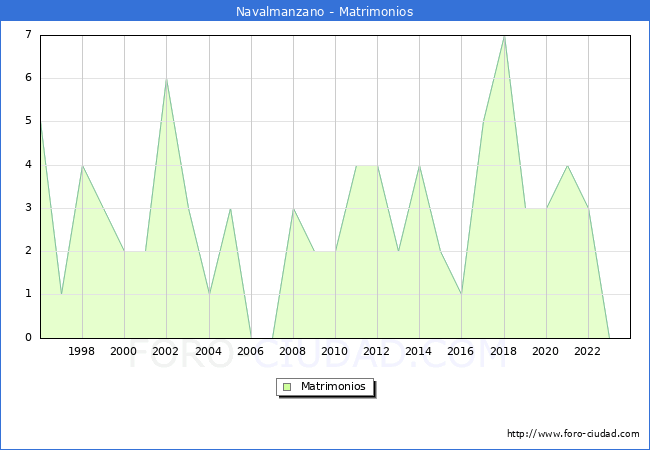The image size is (650, 450).
Task: Click the 2014 x-axis label
Action: pyautogui.click(x=419, y=351)
